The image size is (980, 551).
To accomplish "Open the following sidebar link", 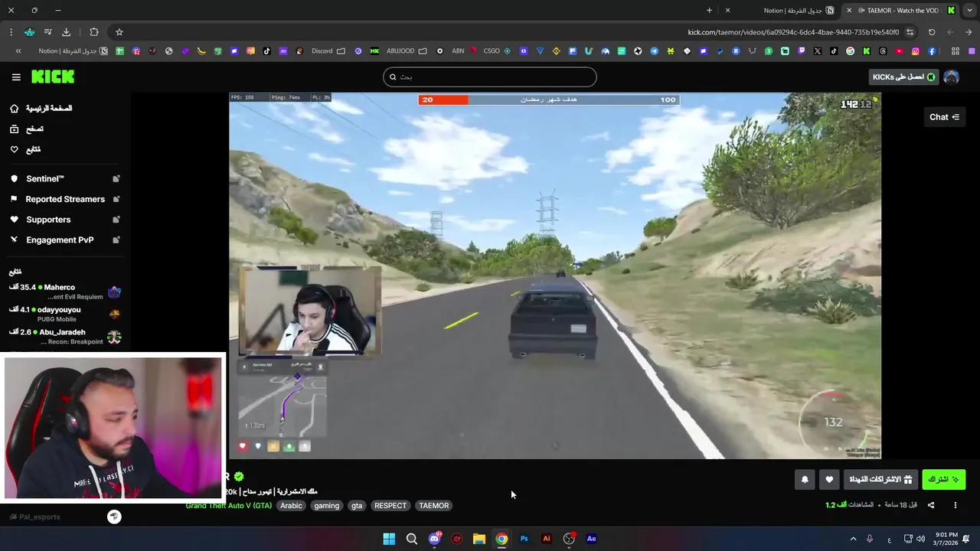I will click(x=25, y=149).
